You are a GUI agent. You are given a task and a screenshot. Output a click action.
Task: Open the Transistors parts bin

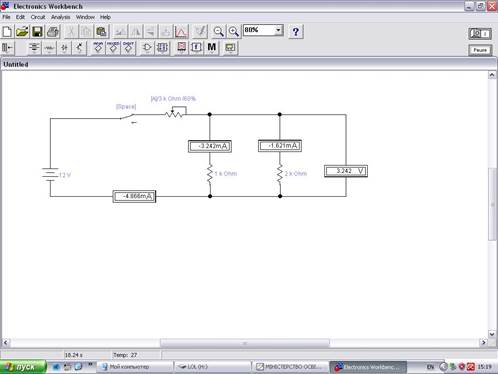point(79,48)
